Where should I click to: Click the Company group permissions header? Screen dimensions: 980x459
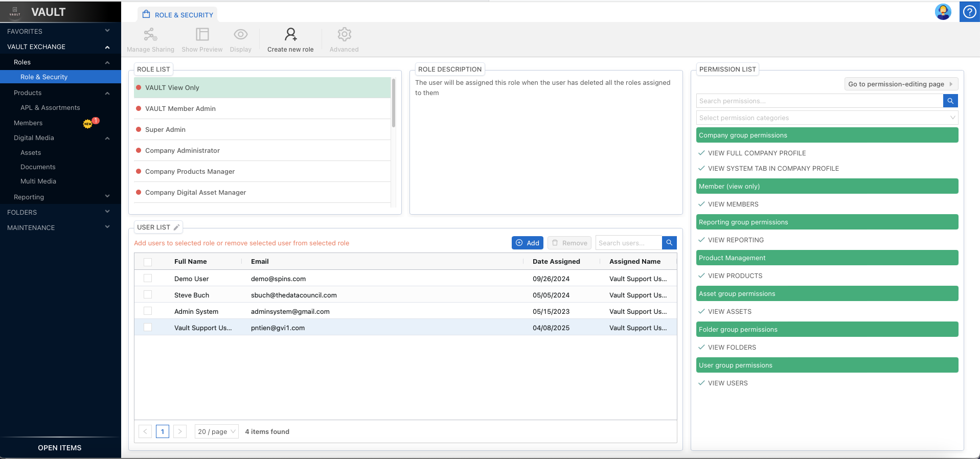[827, 135]
